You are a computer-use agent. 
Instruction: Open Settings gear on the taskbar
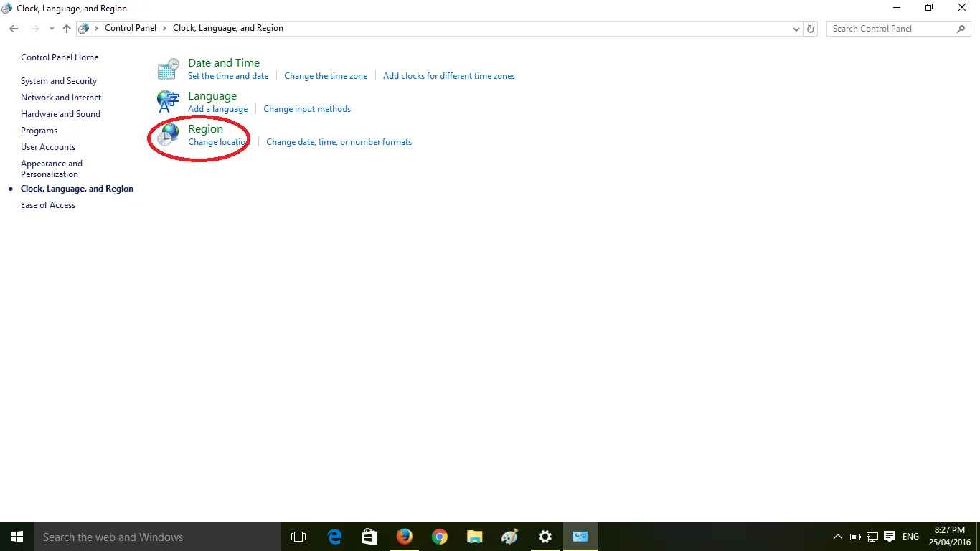pyautogui.click(x=545, y=537)
